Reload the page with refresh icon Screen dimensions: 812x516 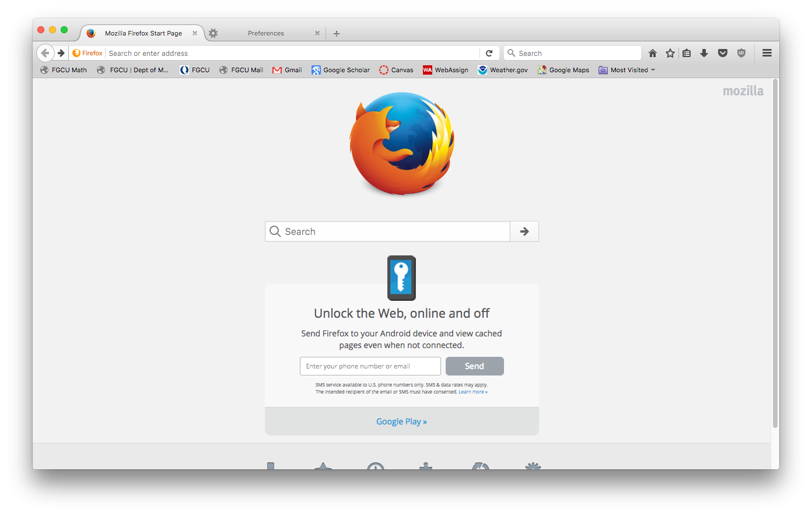(x=489, y=53)
